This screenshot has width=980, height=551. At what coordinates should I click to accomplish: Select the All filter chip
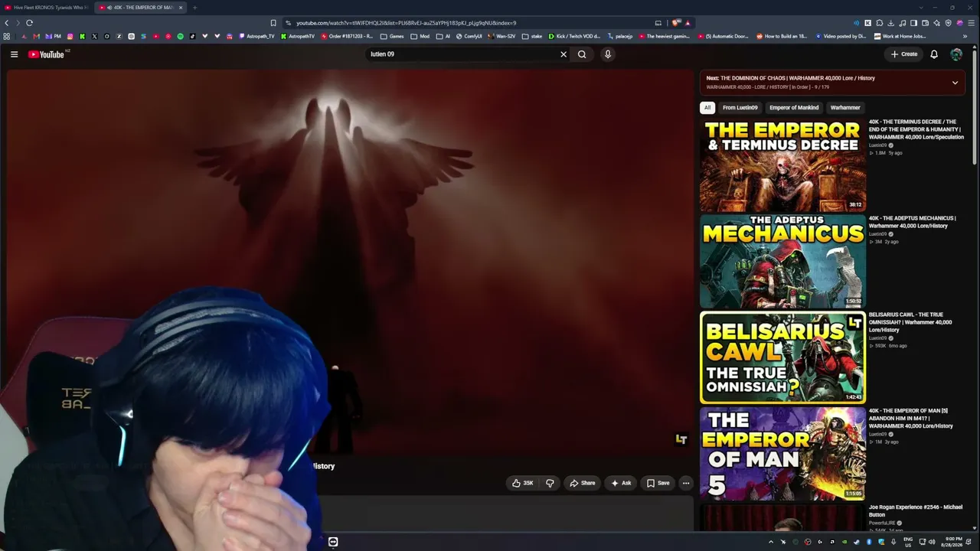coord(707,108)
